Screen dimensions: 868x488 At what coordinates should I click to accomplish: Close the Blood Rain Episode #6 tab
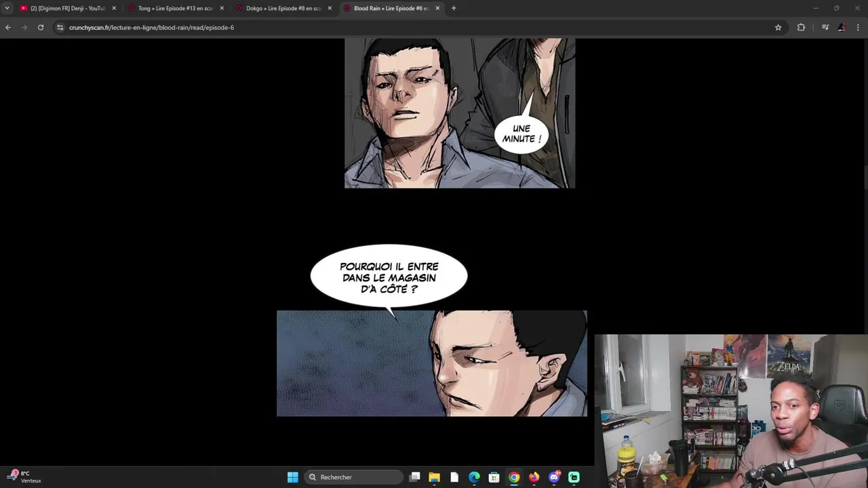(437, 8)
